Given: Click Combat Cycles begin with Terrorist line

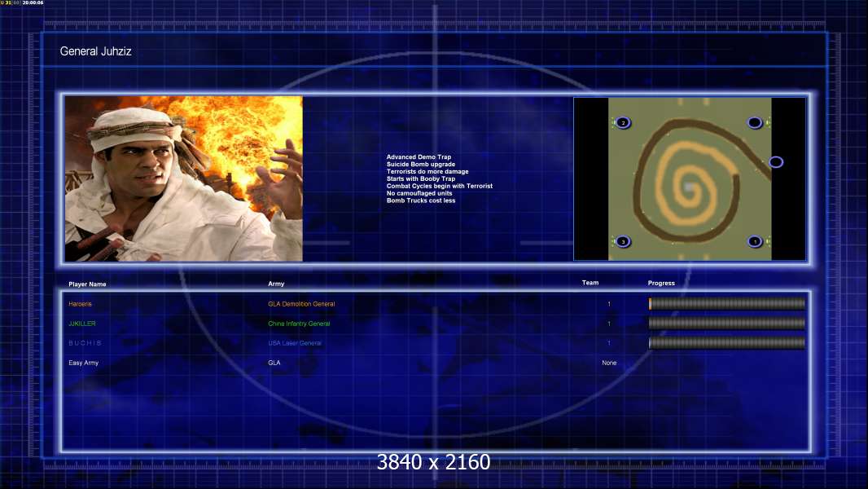Looking at the screenshot, I should pos(440,186).
